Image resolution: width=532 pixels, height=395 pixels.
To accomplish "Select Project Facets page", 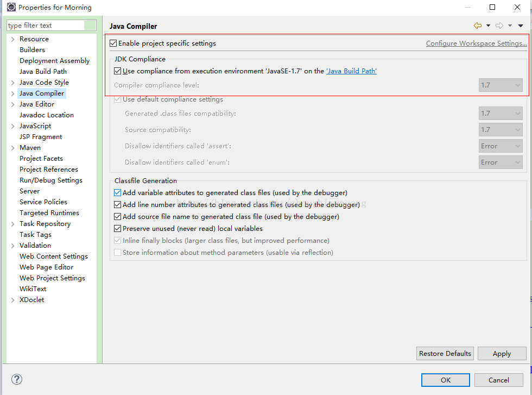I will [x=41, y=159].
